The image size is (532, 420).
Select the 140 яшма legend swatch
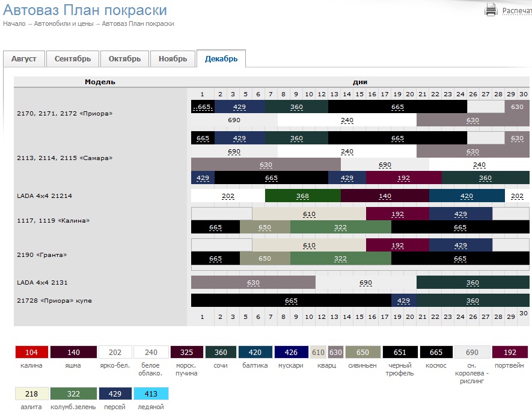tap(73, 352)
